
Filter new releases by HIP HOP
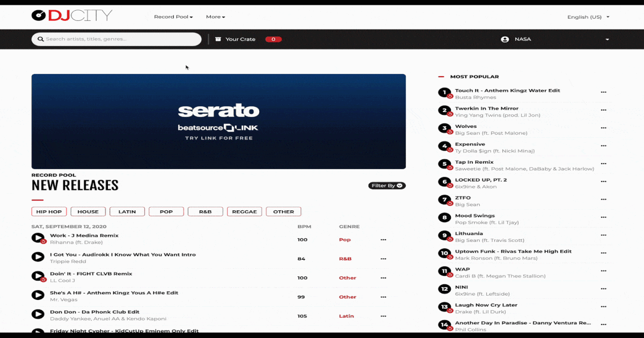[x=49, y=211]
